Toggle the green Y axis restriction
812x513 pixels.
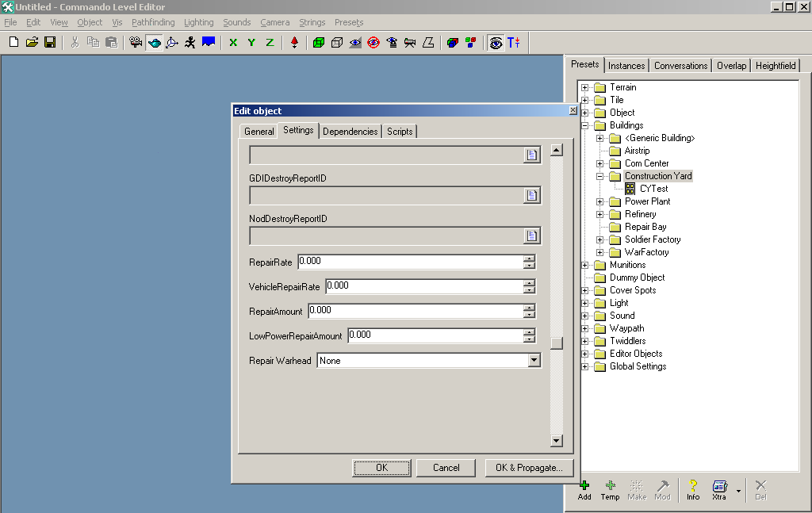[x=251, y=42]
